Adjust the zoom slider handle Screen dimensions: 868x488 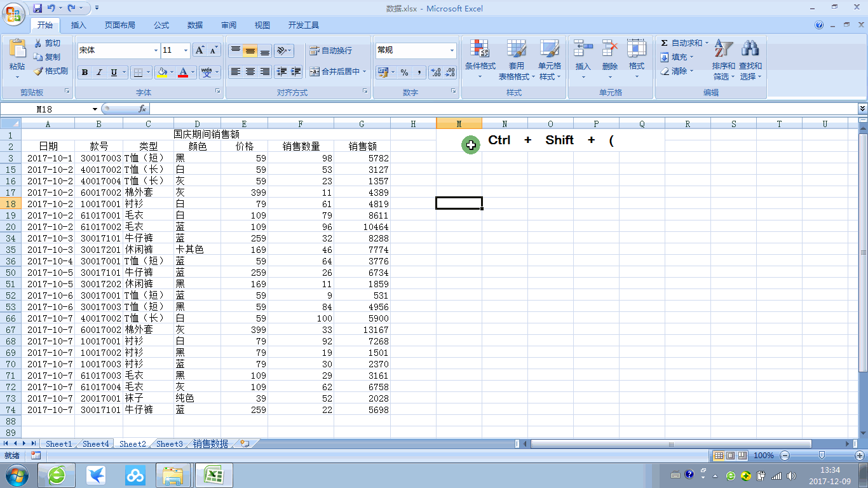(x=822, y=455)
